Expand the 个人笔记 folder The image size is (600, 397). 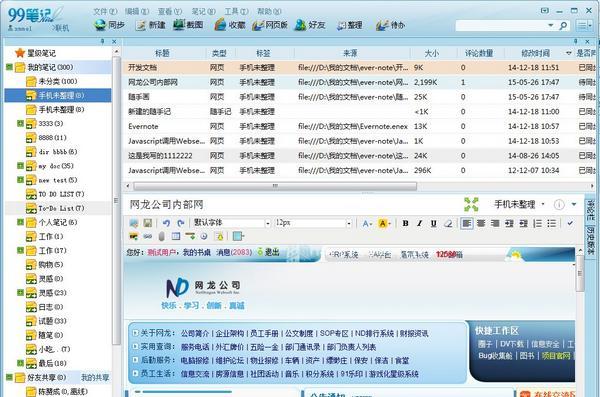[20, 222]
